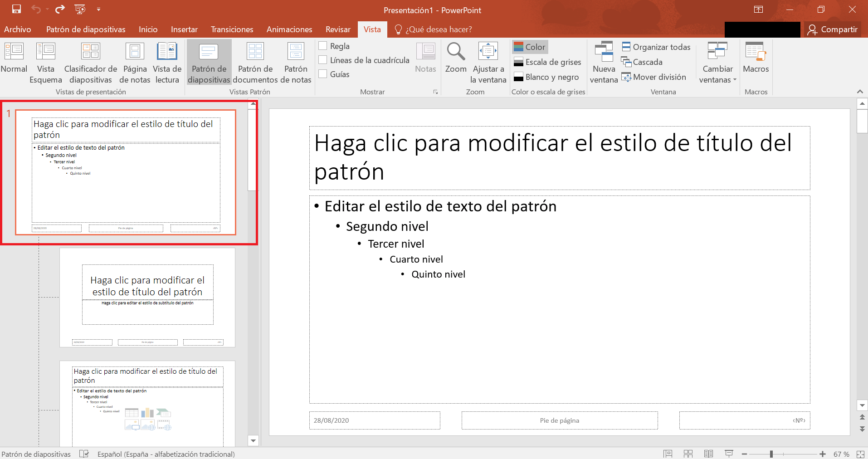
Task: Click slide sorter icon in status bar
Action: coord(688,454)
